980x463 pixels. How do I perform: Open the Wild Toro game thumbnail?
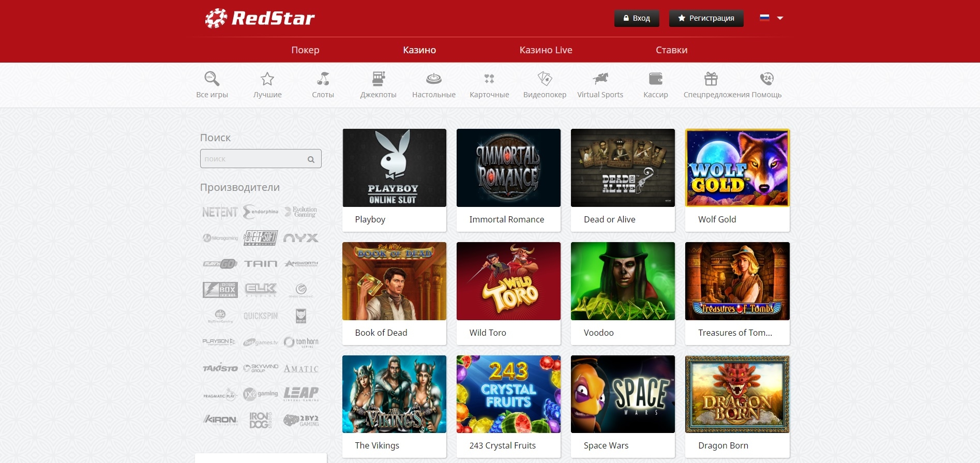click(508, 281)
